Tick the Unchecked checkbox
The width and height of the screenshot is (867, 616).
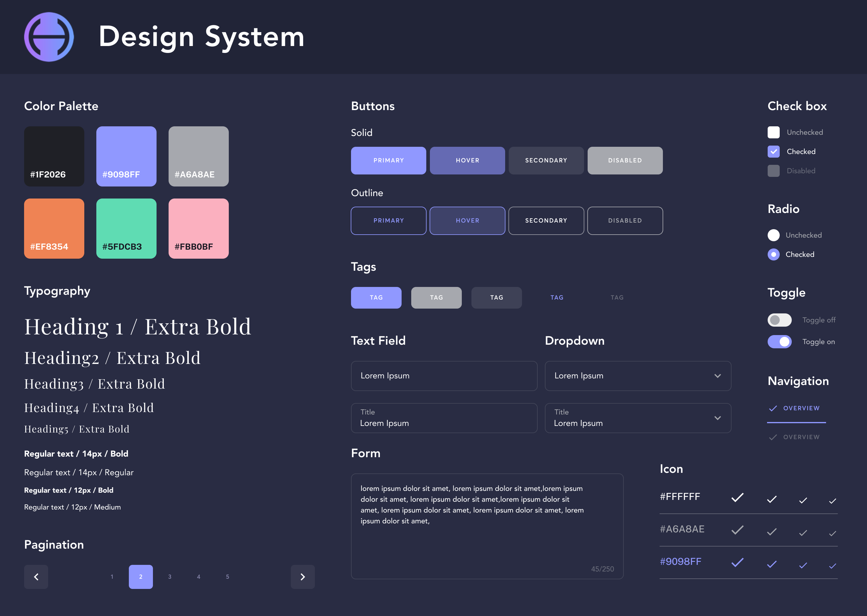773,132
